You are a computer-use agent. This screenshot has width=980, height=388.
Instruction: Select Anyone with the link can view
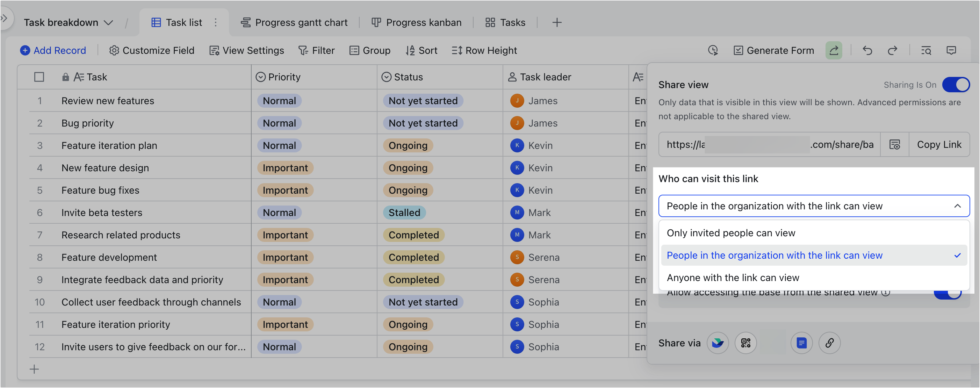814,278
